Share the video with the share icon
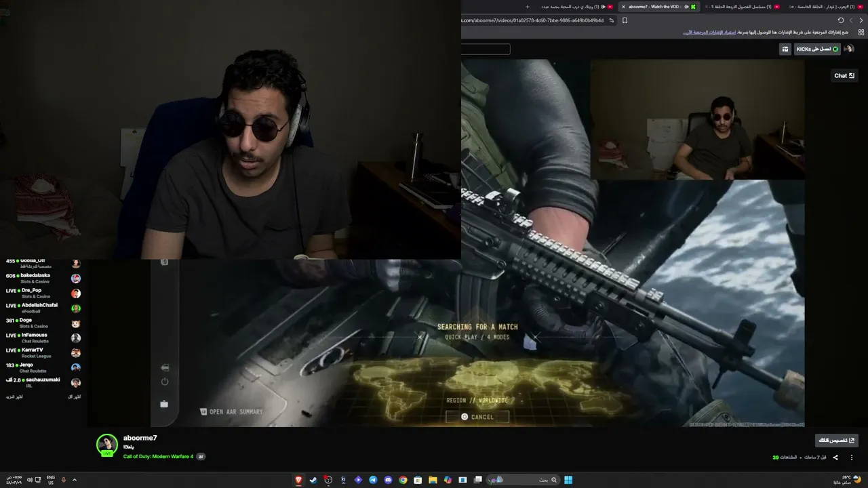868x488 pixels. click(x=835, y=457)
